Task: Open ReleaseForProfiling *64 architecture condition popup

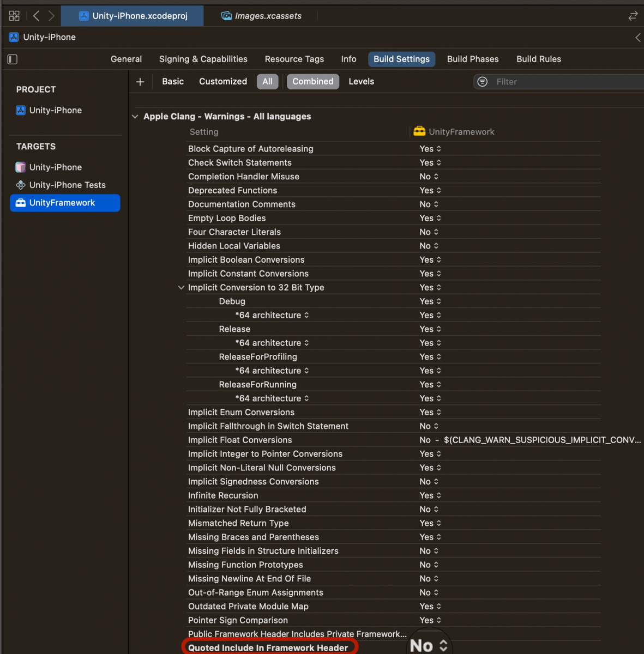Action: pyautogui.click(x=272, y=371)
